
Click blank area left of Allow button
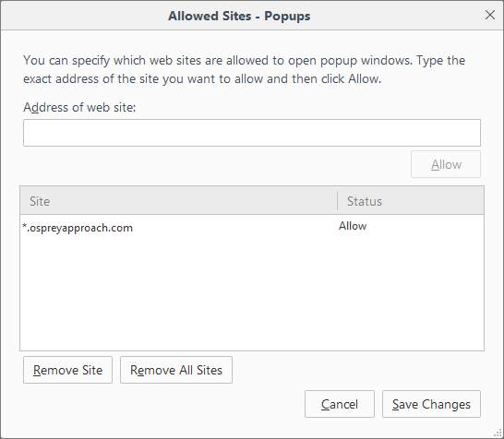point(215,164)
